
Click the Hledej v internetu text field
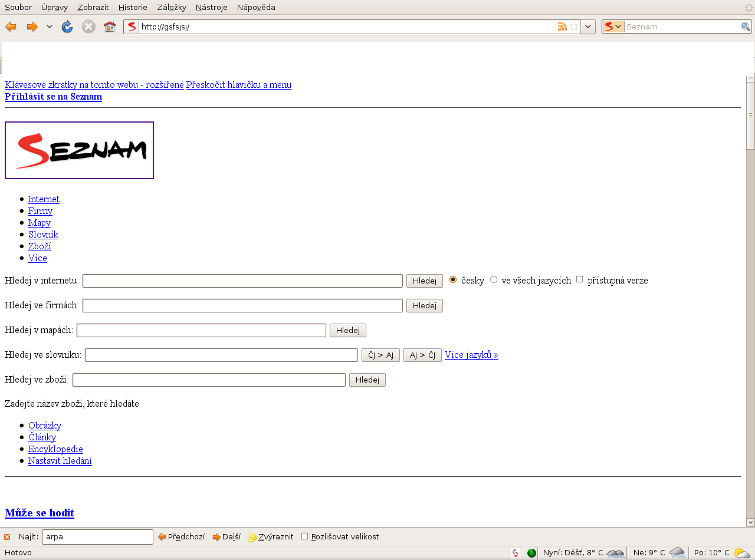coord(242,281)
